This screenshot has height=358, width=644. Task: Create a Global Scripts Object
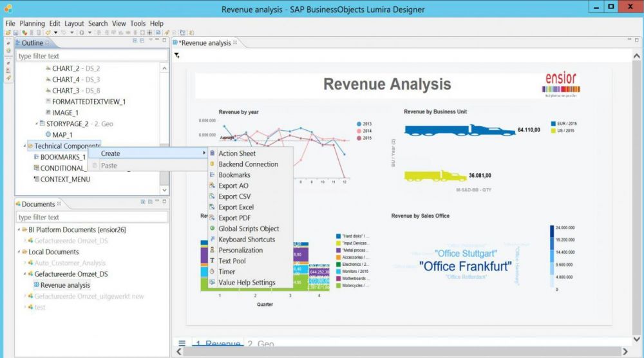point(251,229)
